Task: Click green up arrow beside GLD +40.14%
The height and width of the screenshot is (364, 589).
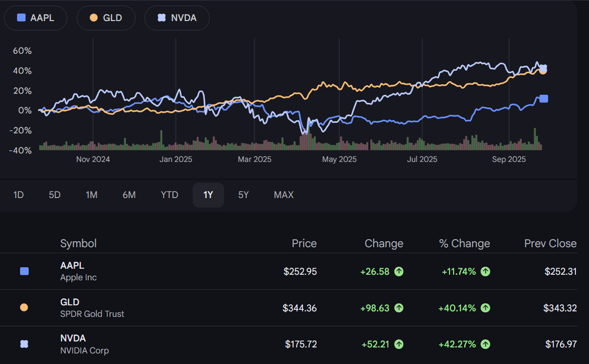Action: (x=485, y=307)
